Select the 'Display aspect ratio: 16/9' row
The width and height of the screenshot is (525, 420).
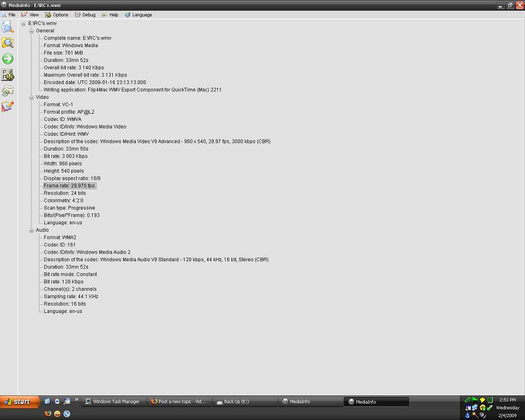72,178
